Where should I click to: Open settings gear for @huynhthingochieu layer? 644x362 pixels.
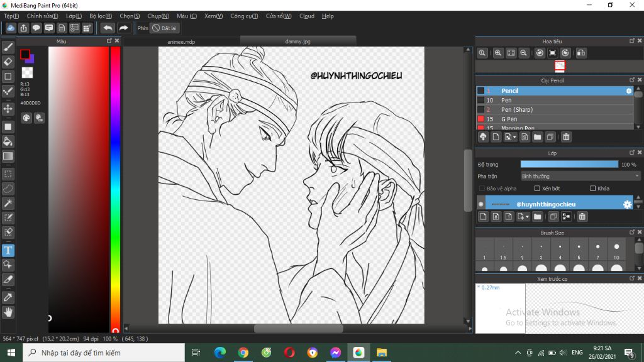click(627, 204)
